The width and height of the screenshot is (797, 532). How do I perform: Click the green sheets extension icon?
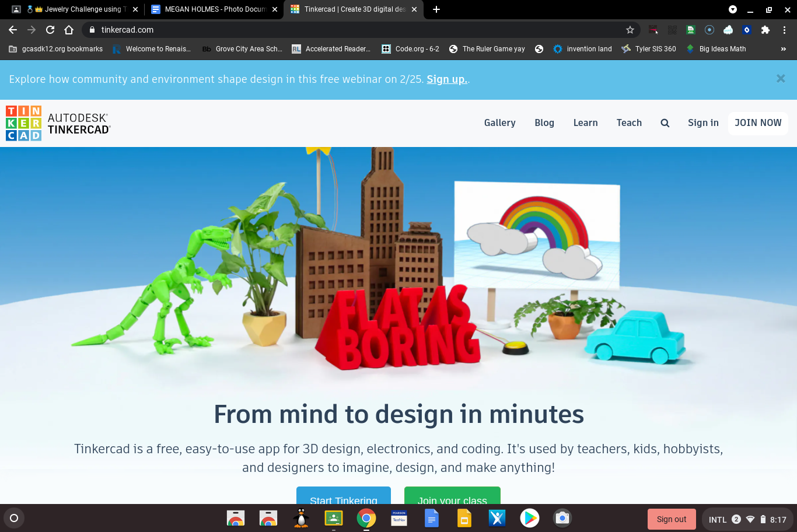691,30
